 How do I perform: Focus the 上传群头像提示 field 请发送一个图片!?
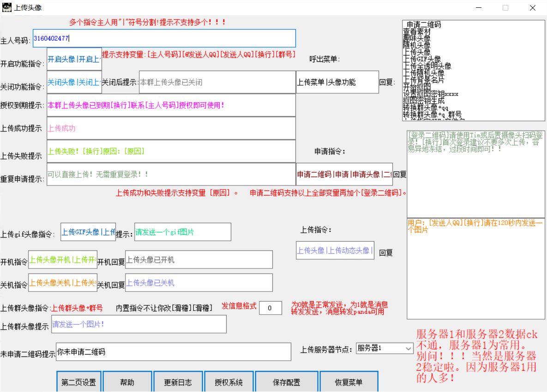click(x=139, y=324)
